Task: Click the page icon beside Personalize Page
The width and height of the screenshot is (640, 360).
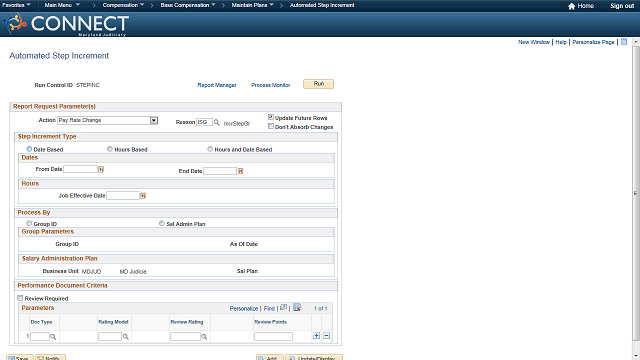Action: coord(624,42)
